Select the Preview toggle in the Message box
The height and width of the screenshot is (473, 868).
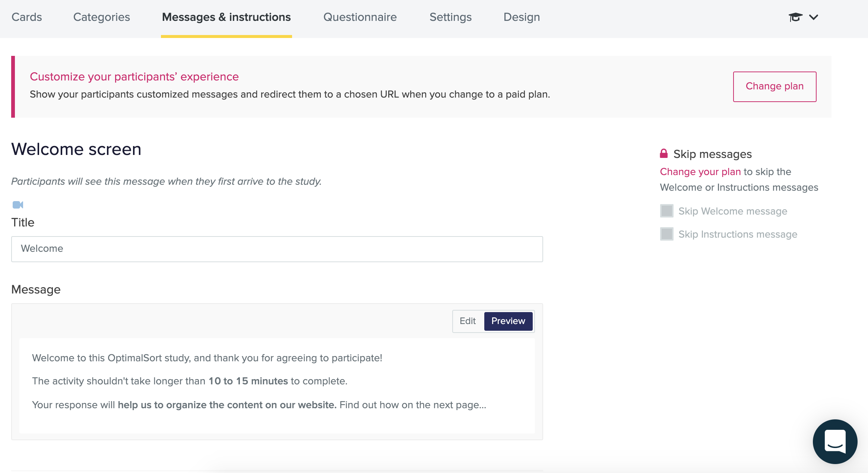click(x=508, y=321)
